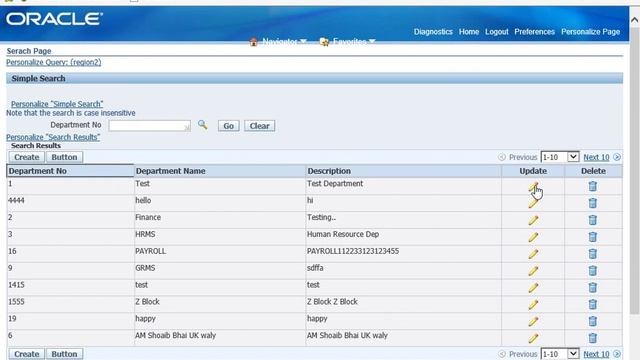The height and width of the screenshot is (360, 640).
Task: Click trash icon for Z Block
Action: (x=593, y=304)
